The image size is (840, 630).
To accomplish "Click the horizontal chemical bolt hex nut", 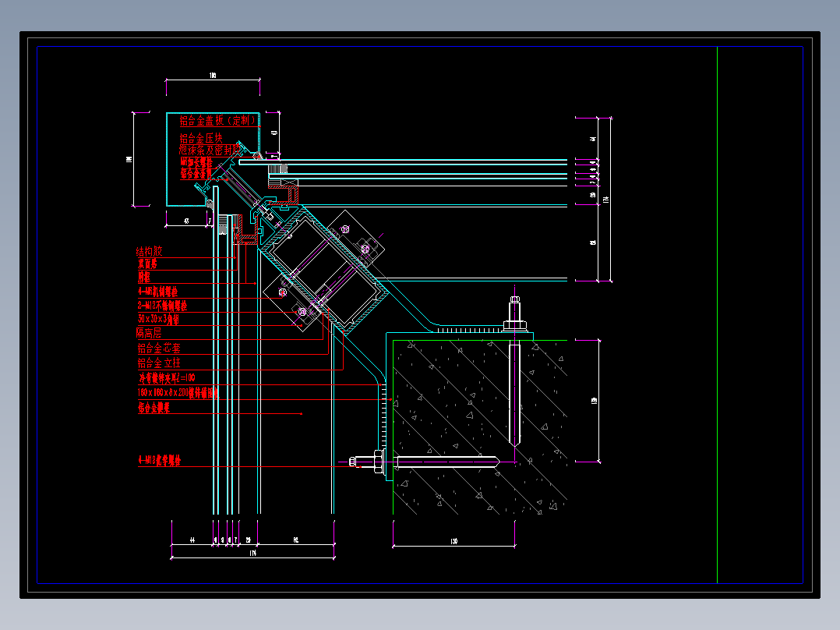I will coord(379,461).
